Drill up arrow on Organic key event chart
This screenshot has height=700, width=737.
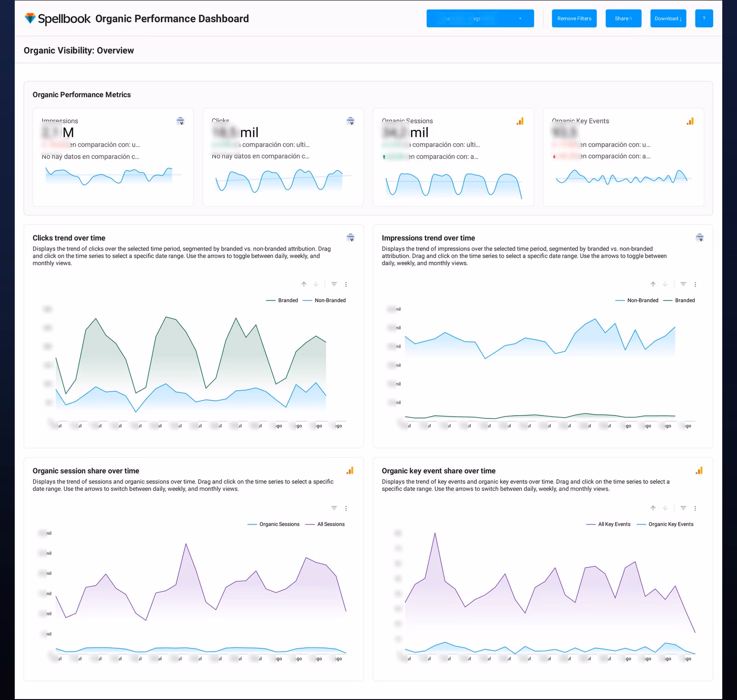[653, 508]
